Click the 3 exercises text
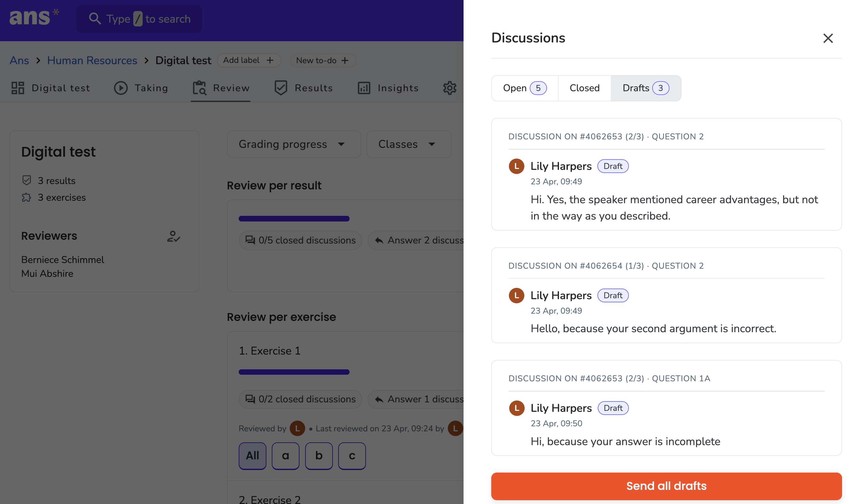 [x=61, y=198]
